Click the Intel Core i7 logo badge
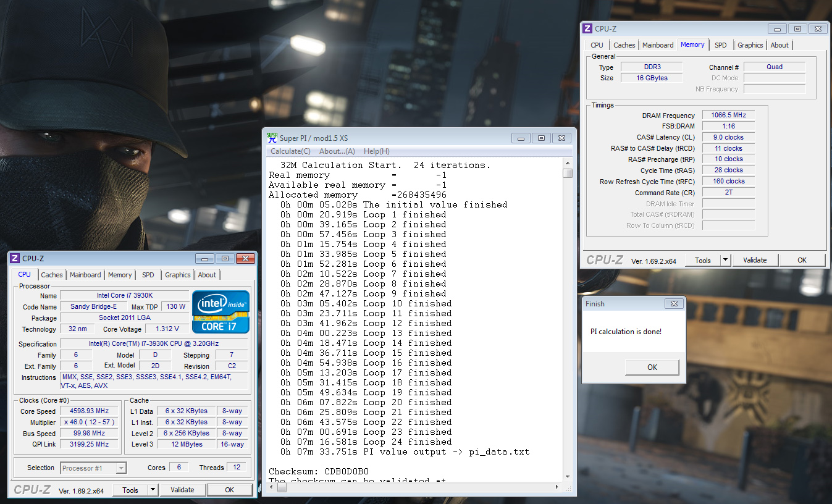Image resolution: width=832 pixels, height=504 pixels. point(221,312)
